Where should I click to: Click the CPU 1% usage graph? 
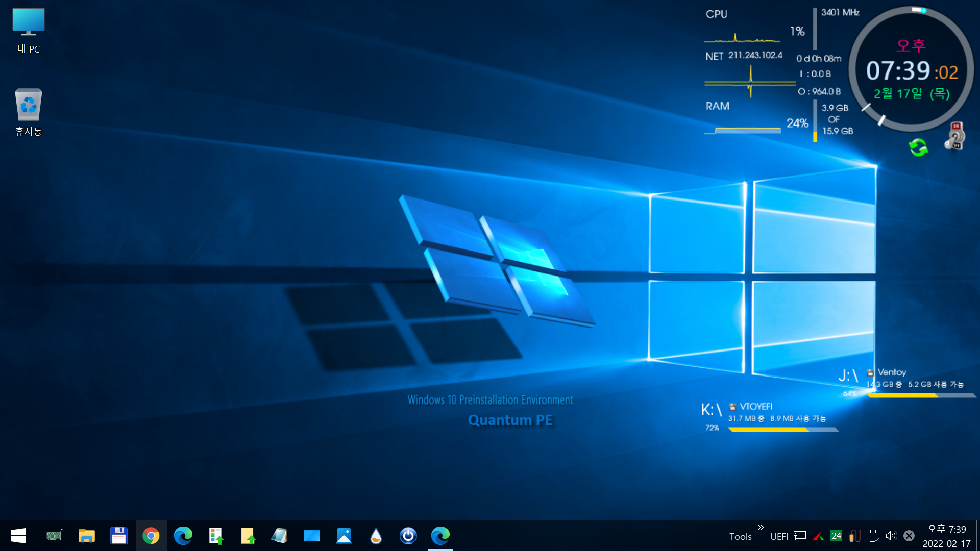742,38
